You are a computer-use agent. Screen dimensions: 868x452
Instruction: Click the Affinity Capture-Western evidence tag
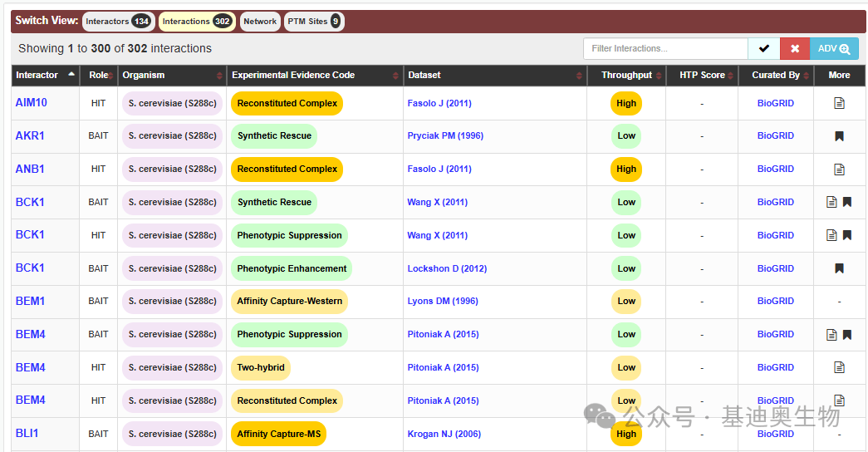coord(290,301)
